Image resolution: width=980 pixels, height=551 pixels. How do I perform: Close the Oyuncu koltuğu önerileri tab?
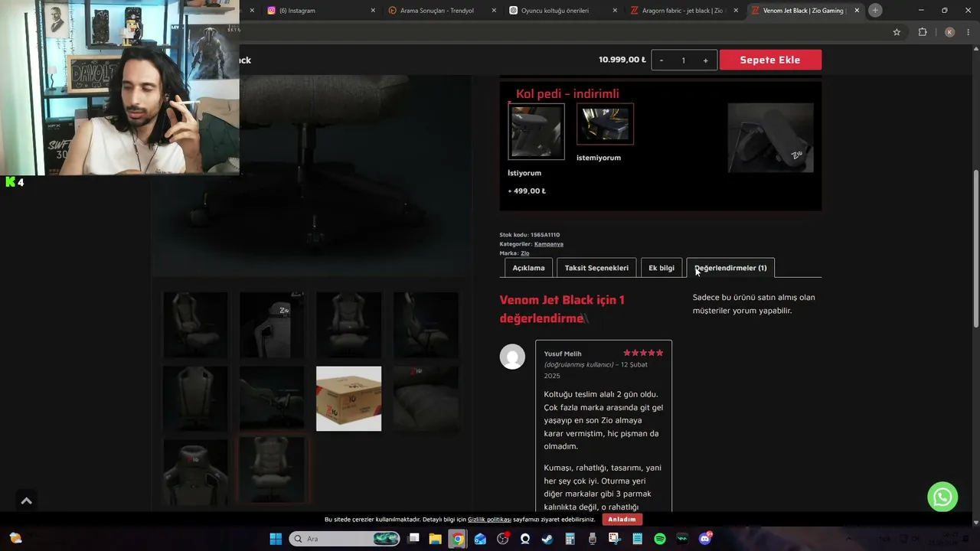615,11
